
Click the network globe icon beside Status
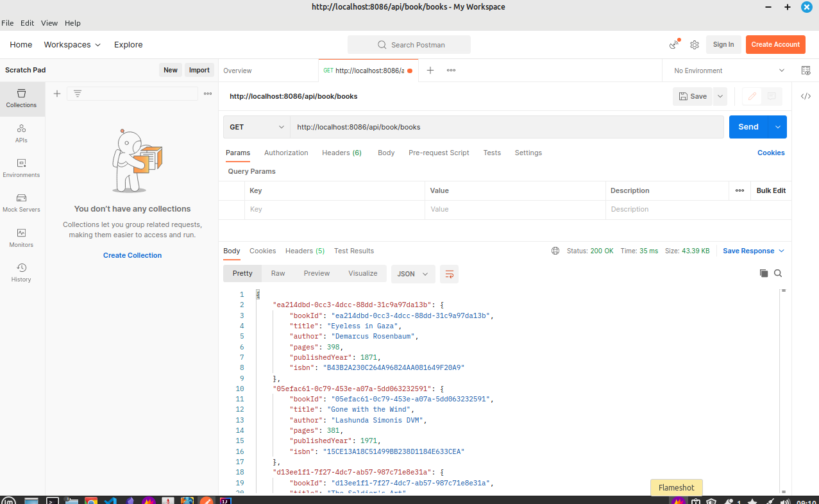tap(555, 251)
